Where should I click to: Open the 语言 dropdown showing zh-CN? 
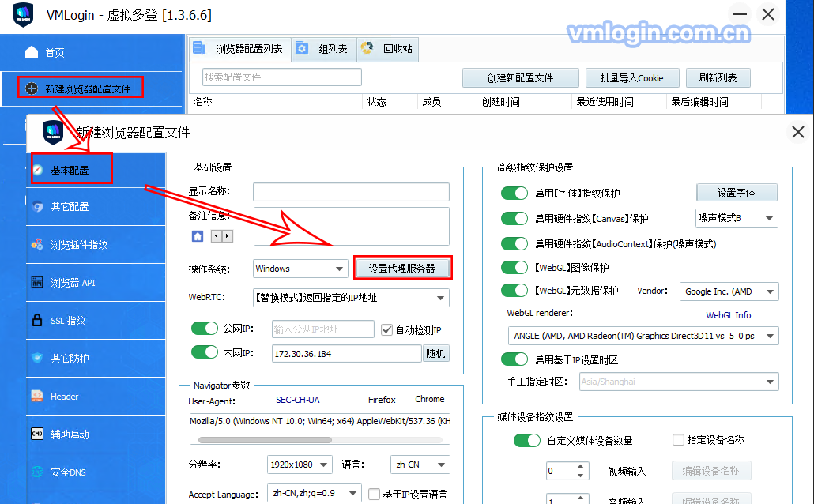click(x=420, y=465)
